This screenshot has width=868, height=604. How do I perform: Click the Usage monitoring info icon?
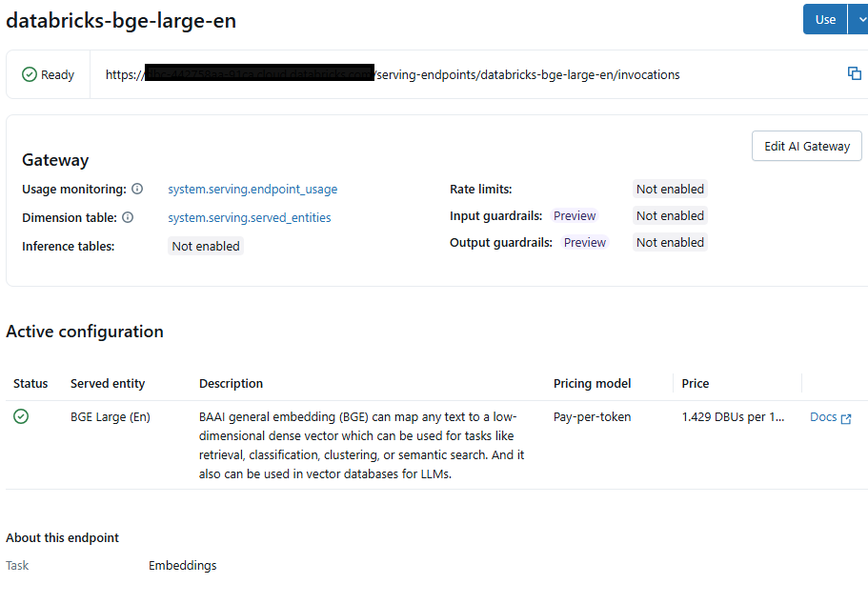(x=137, y=189)
